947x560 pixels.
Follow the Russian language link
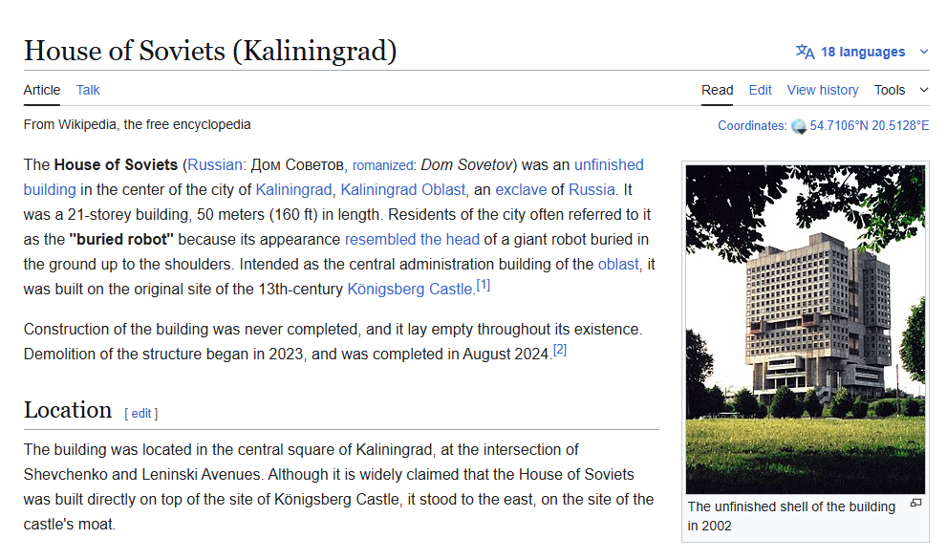[214, 165]
